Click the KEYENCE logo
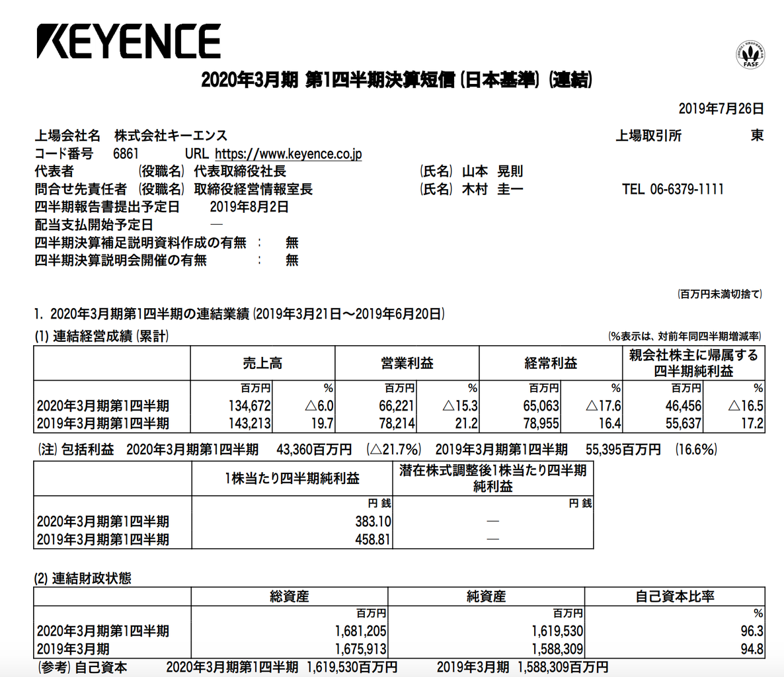This screenshot has width=784, height=677. click(128, 42)
